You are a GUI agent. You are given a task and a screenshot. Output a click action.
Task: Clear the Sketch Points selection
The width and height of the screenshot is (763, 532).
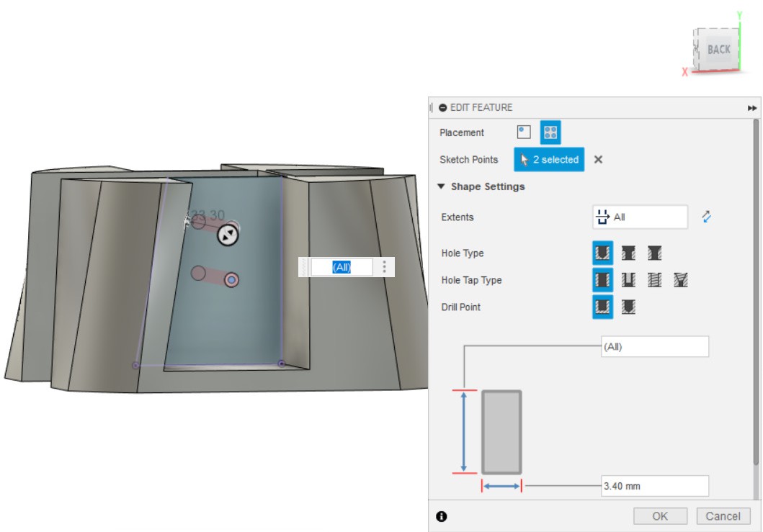(598, 160)
